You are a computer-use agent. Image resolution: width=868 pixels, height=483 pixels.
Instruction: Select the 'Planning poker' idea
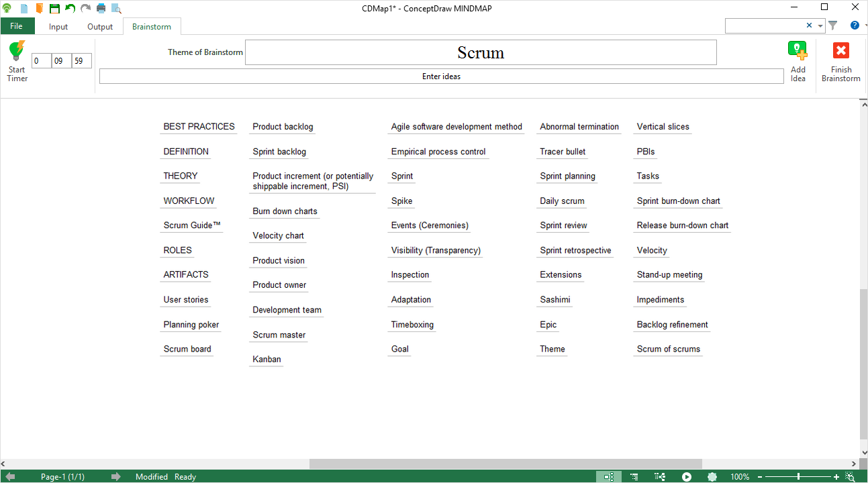(x=191, y=325)
